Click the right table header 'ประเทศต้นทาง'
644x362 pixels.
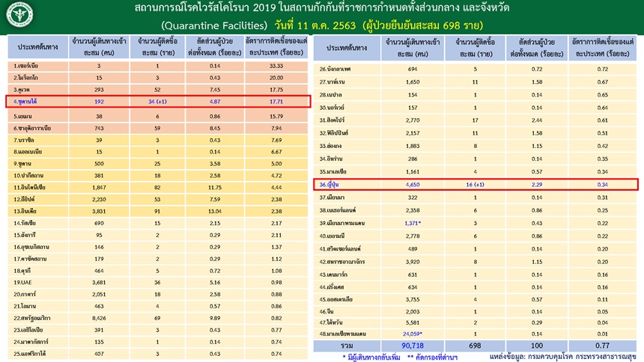tap(347, 48)
